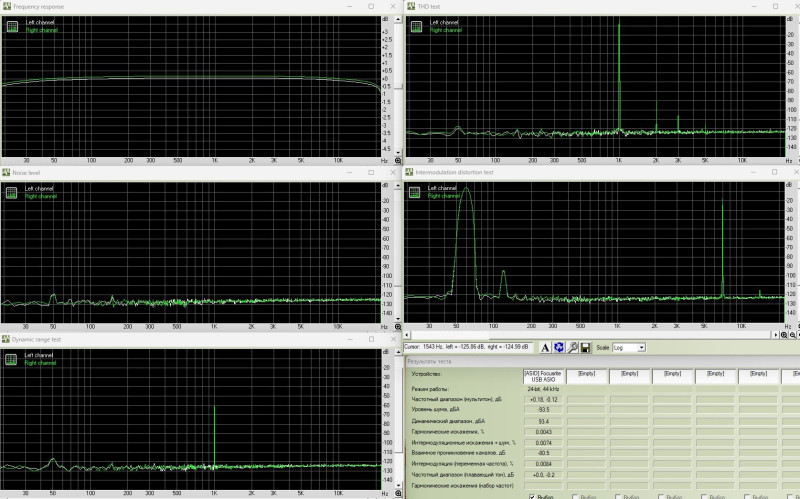
Task: Click left arrow of Intermodulation horizontal scrollbar
Action: (x=407, y=335)
